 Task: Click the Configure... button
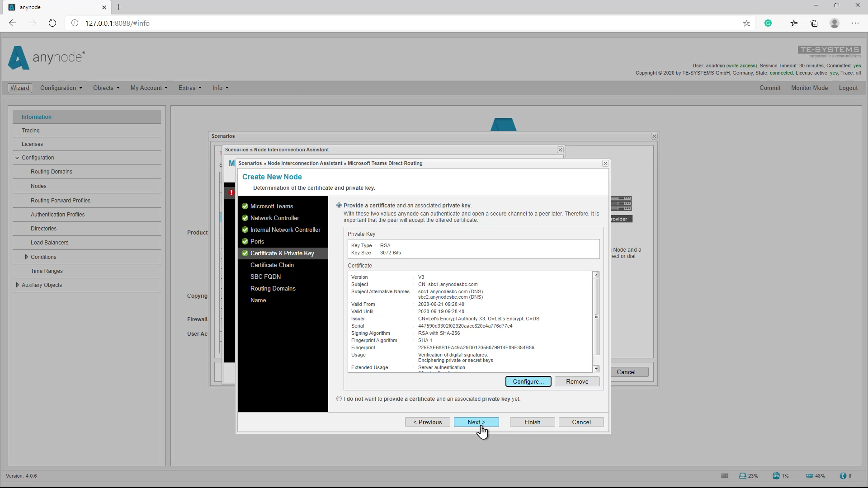point(528,381)
